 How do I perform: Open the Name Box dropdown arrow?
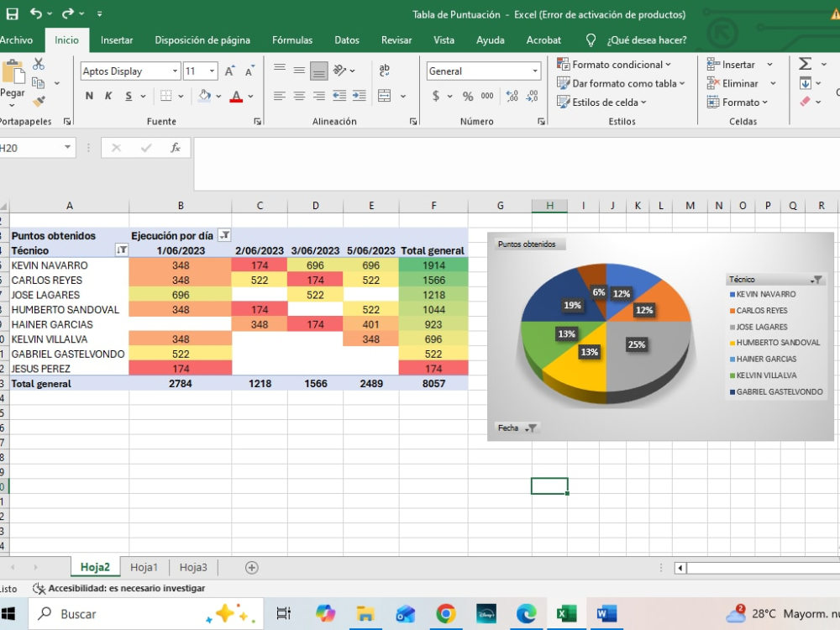[x=67, y=147]
